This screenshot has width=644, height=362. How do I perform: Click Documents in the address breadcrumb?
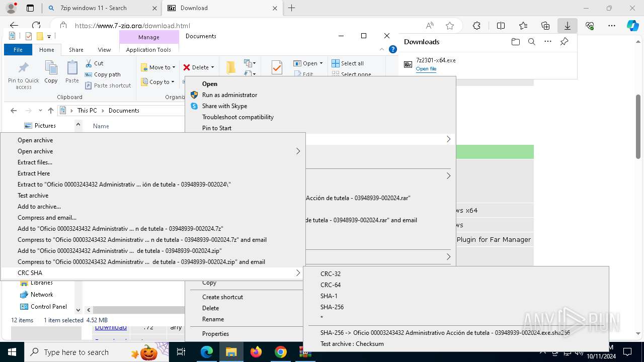pos(124,111)
